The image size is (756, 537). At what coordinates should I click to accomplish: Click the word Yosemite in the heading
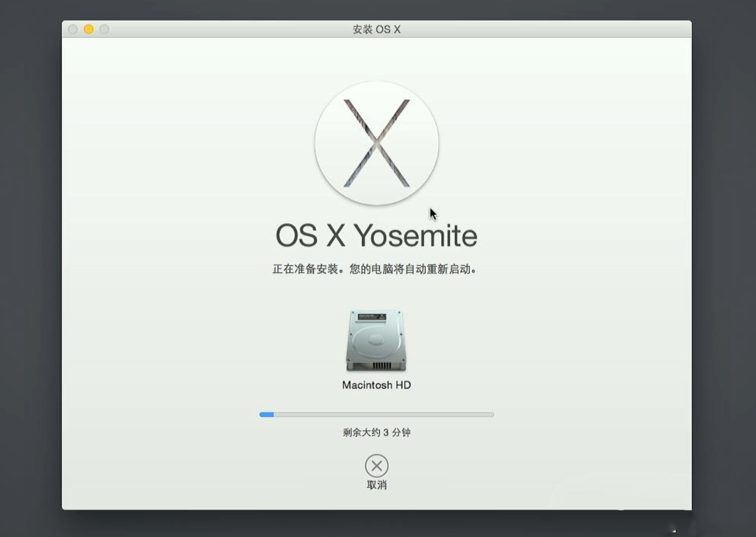point(415,236)
